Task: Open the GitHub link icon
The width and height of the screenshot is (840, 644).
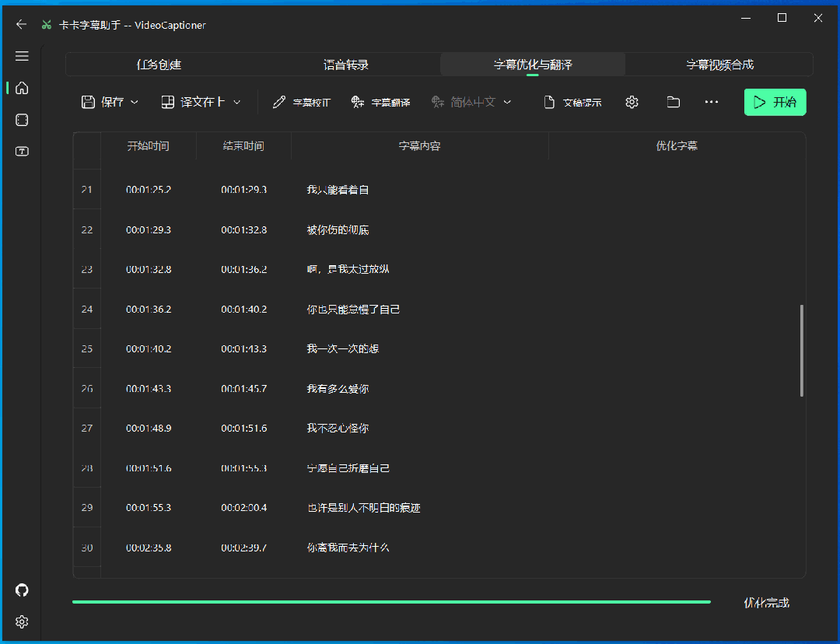Action: tap(22, 590)
